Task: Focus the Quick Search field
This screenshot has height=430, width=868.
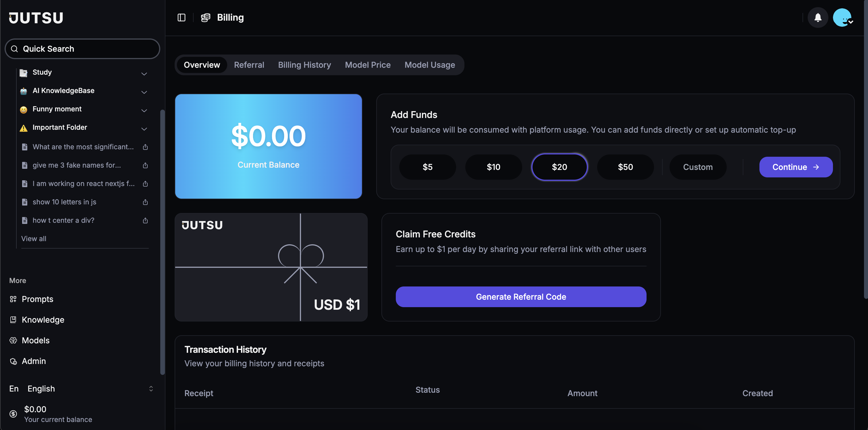Action: (82, 49)
